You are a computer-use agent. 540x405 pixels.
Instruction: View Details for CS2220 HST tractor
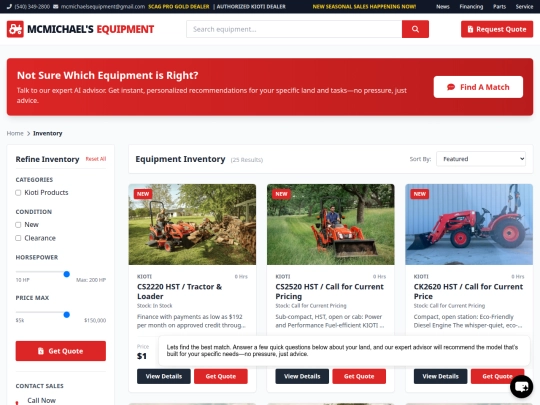(x=164, y=376)
